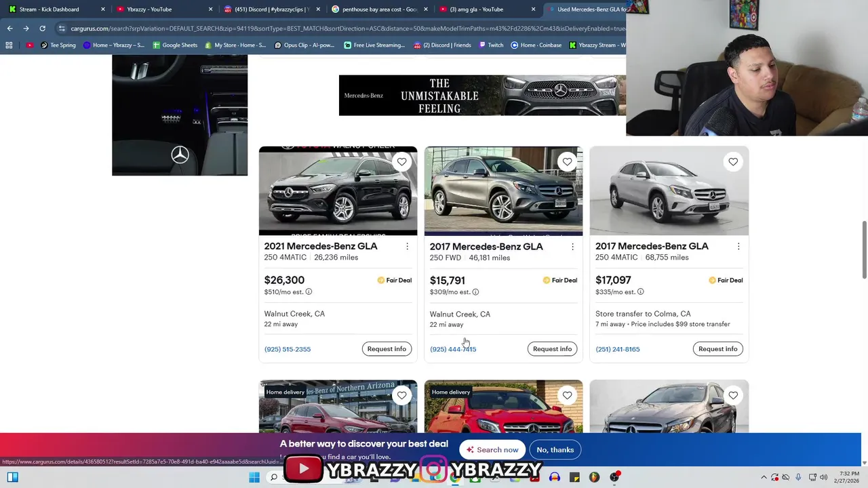Show payment info icon next to $309/mo est.
This screenshot has width=868, height=488.
tap(475, 292)
